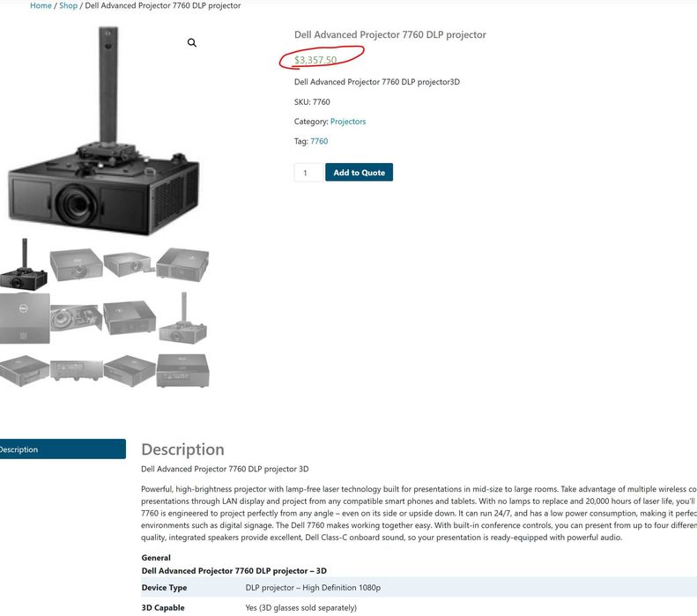The height and width of the screenshot is (616, 697).
Task: Select the Description tab
Action: point(63,449)
